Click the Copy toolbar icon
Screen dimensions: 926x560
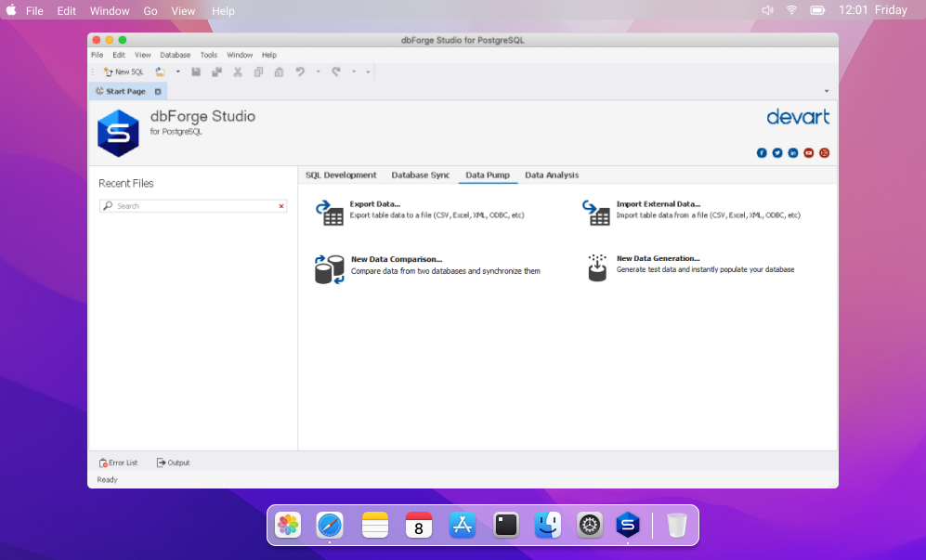point(258,72)
